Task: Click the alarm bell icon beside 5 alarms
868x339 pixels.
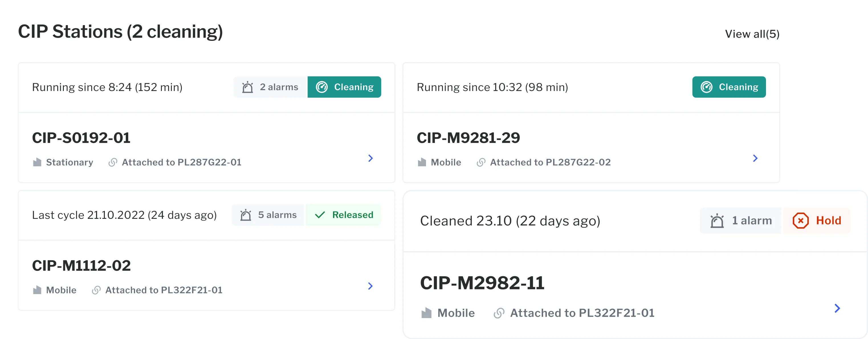Action: coord(246,215)
